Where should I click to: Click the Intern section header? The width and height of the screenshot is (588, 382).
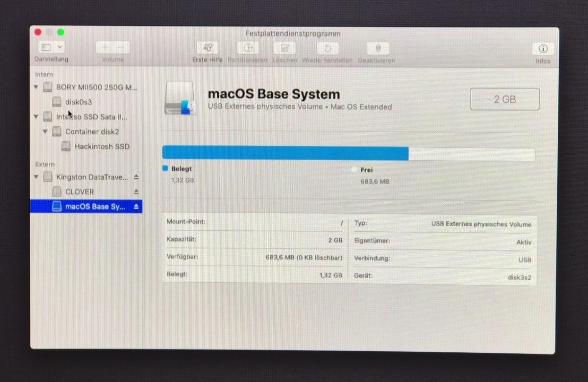pyautogui.click(x=44, y=74)
